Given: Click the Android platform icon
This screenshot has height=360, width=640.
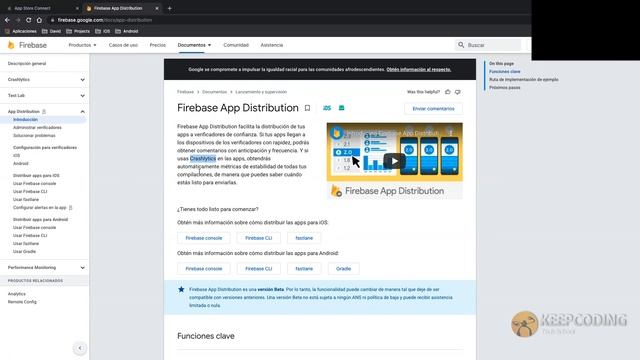Looking at the screenshot, I should point(342,108).
